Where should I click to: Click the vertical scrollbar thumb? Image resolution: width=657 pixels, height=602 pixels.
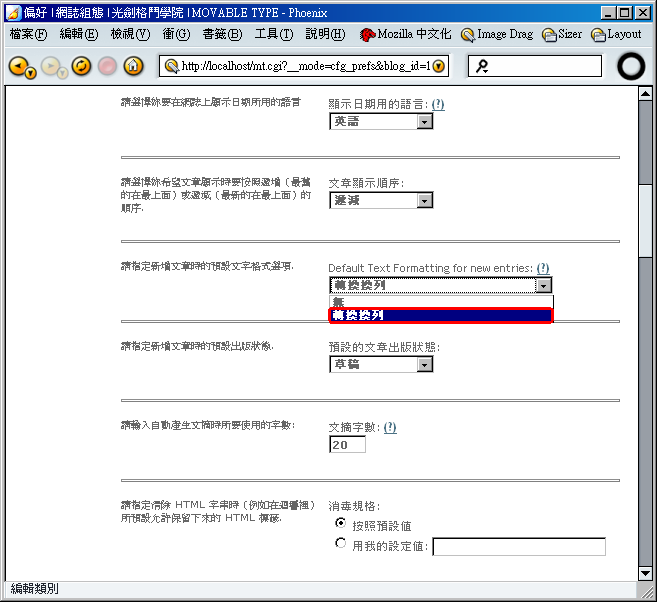[x=645, y=221]
